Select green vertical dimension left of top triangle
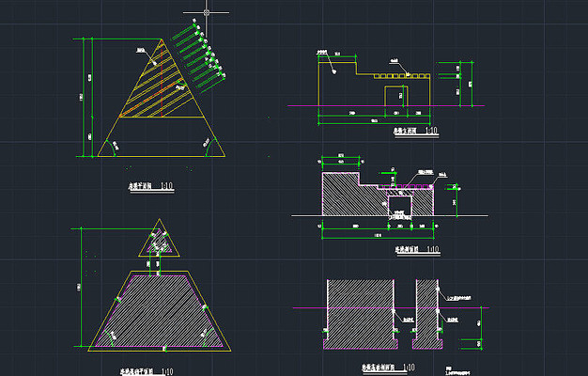This screenshot has width=588, height=376. coord(91,94)
